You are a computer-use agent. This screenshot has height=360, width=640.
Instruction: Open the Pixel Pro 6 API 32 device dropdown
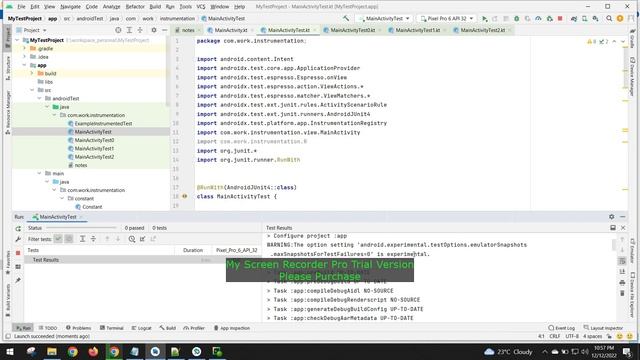(x=447, y=18)
